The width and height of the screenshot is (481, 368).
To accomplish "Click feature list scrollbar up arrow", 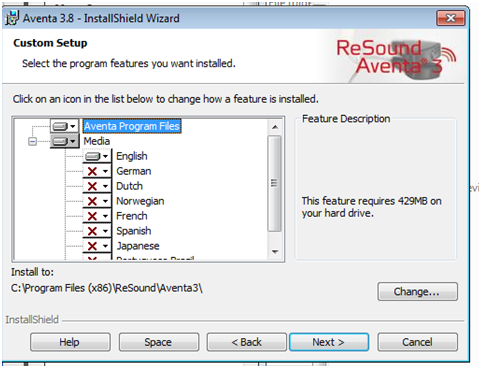I will pyautogui.click(x=275, y=127).
